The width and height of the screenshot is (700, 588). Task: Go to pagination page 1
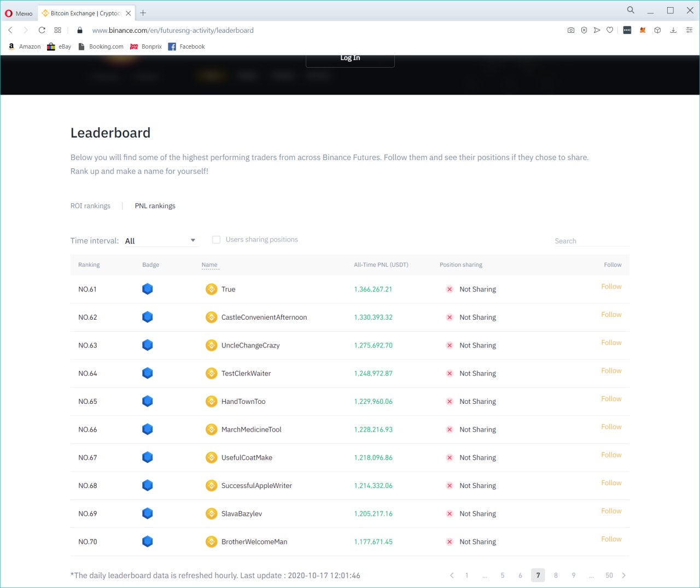click(x=466, y=575)
